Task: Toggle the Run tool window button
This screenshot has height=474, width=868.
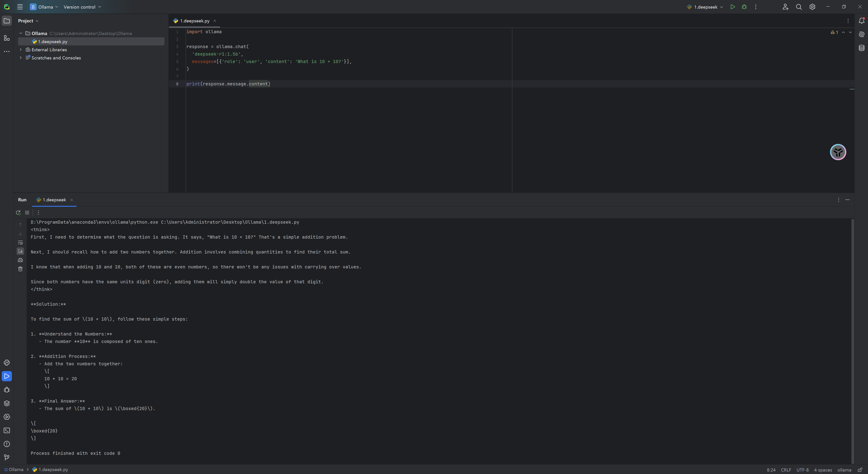Action: tap(7, 376)
